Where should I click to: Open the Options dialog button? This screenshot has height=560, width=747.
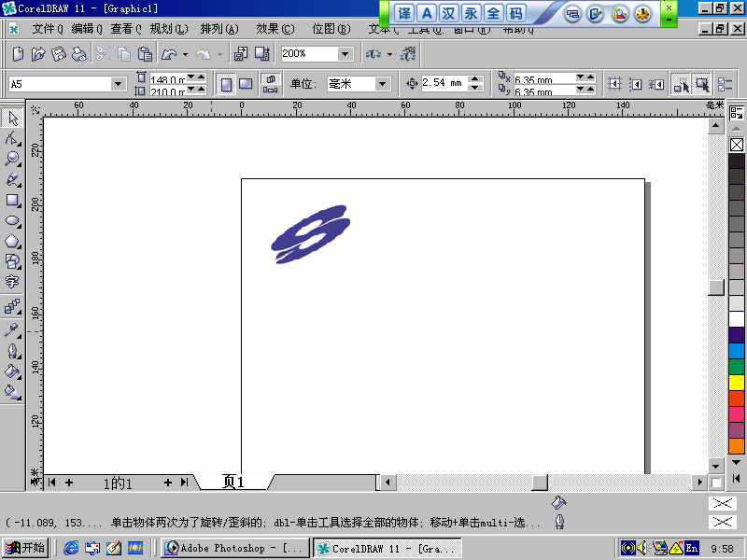click(725, 84)
